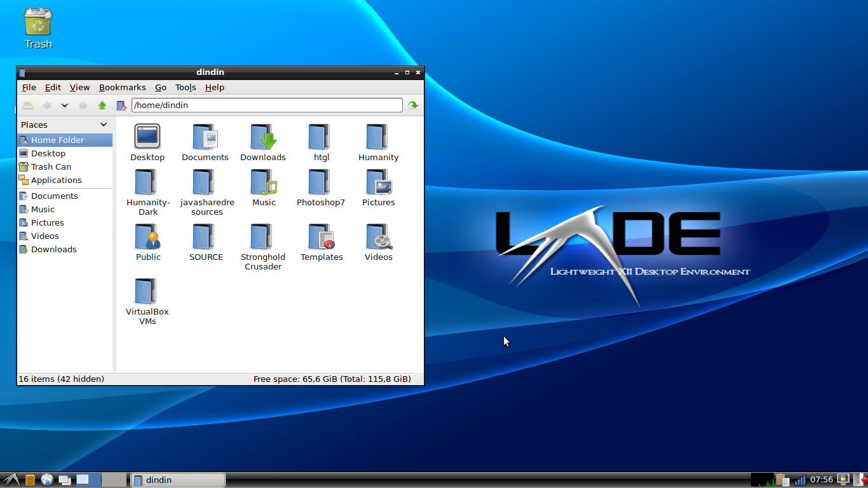The height and width of the screenshot is (488, 868).
Task: Launch file manager from taskbar cabinet icon
Action: (31, 480)
